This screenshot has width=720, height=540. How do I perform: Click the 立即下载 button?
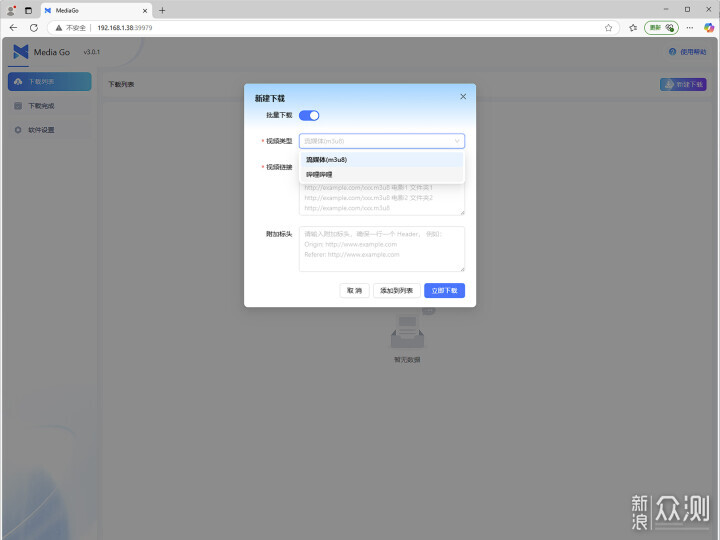(x=444, y=290)
